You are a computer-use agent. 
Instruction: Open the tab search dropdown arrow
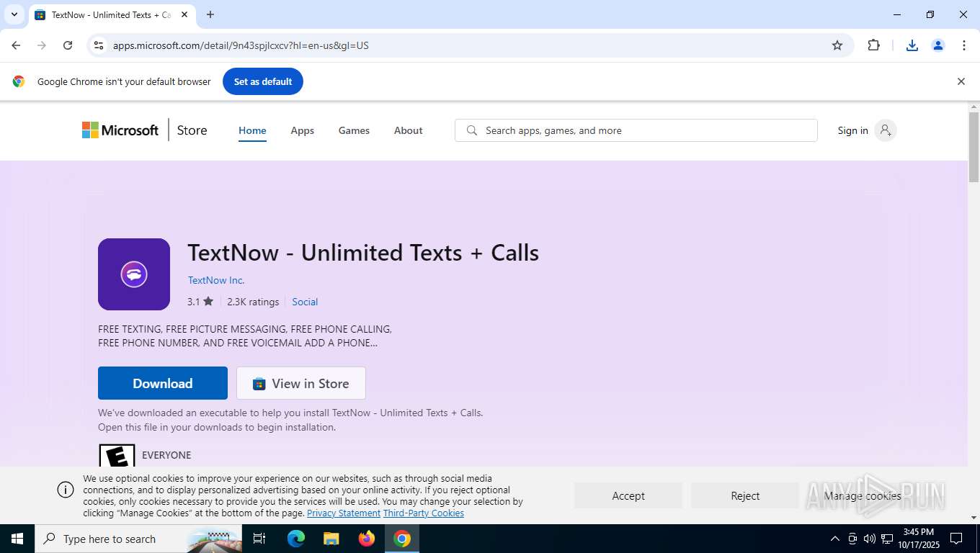[x=14, y=14]
